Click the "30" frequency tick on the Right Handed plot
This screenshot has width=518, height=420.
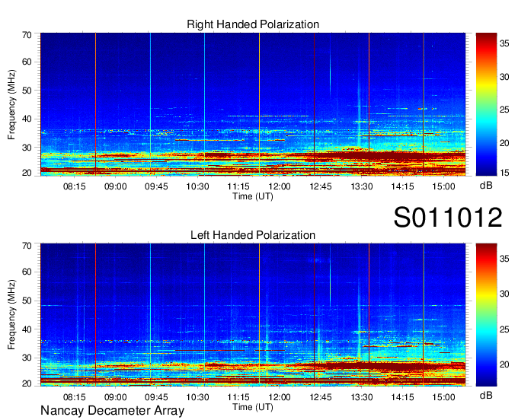27,148
